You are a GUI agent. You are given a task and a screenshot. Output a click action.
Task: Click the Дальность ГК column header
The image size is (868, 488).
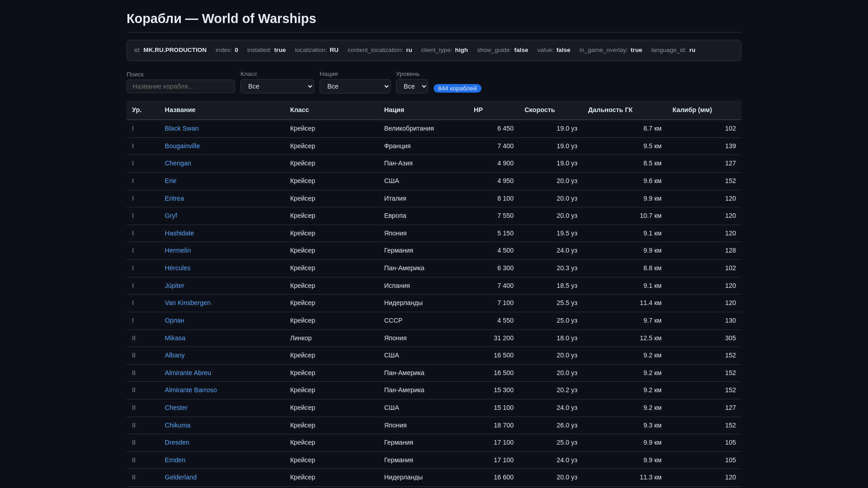click(610, 110)
